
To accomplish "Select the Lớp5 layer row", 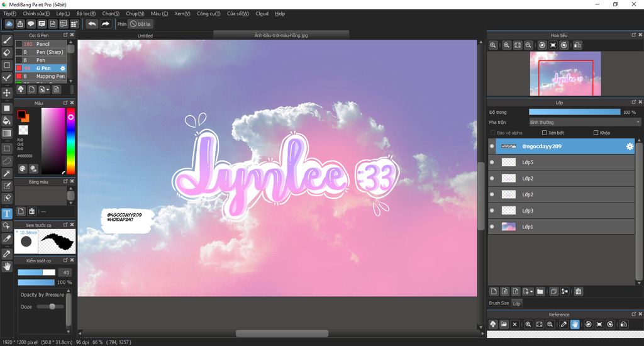I will [562, 162].
